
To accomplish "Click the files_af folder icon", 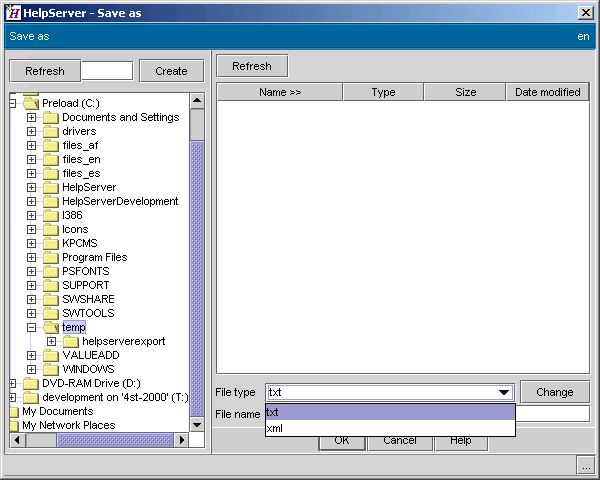I will 51,145.
